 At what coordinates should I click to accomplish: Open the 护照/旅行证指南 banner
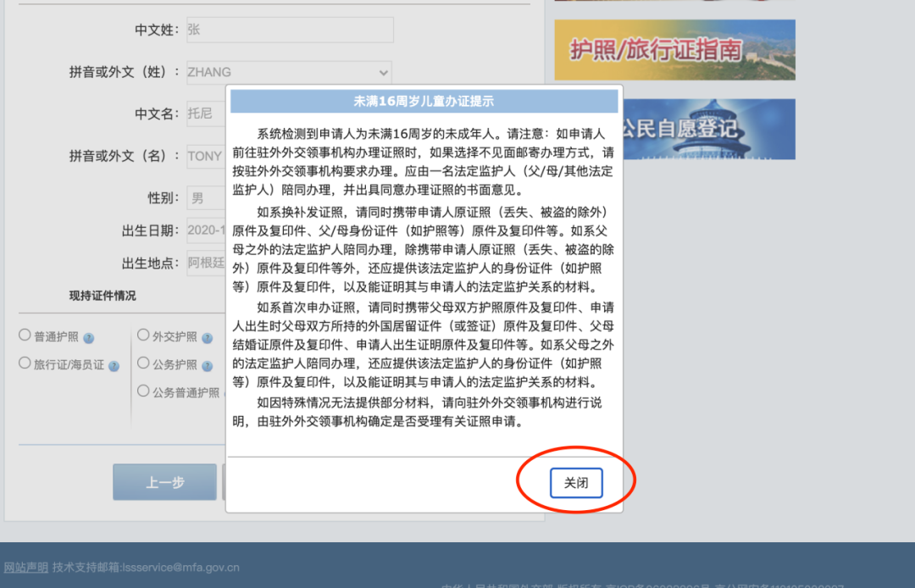pos(674,49)
